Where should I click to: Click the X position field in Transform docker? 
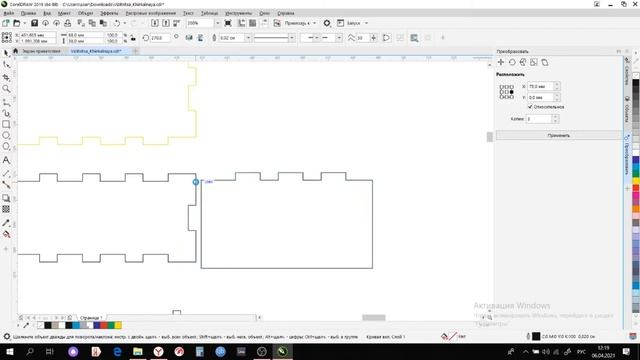click(540, 87)
